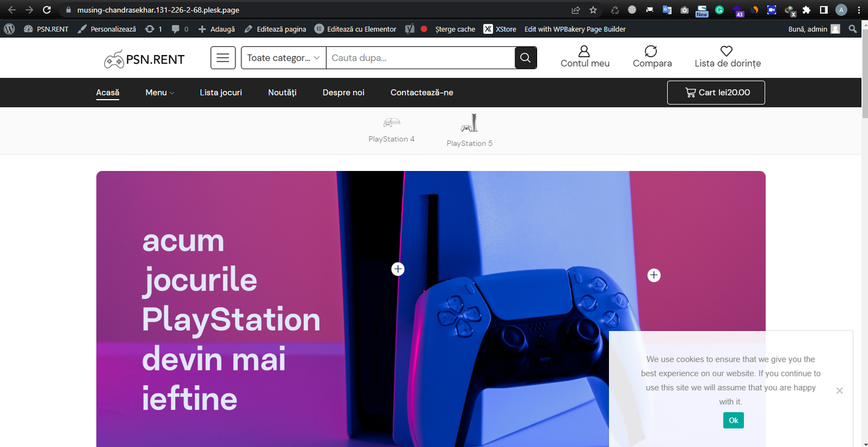Click the browser back arrow
Viewport: 868px width, 447px height.
(x=12, y=10)
